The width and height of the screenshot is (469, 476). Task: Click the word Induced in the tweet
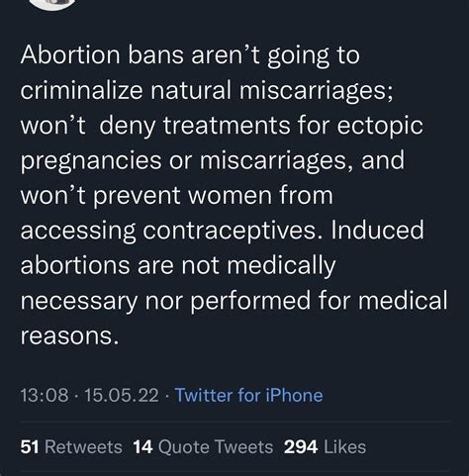[377, 230]
